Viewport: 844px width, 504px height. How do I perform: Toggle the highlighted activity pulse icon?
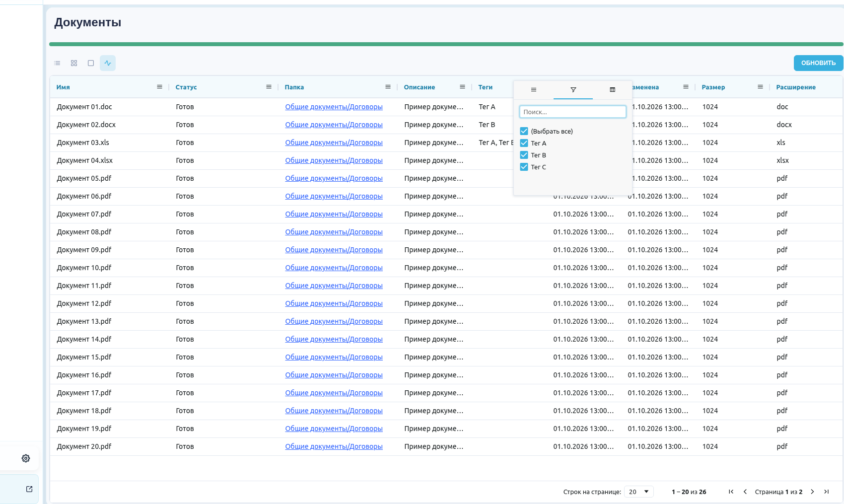point(108,63)
